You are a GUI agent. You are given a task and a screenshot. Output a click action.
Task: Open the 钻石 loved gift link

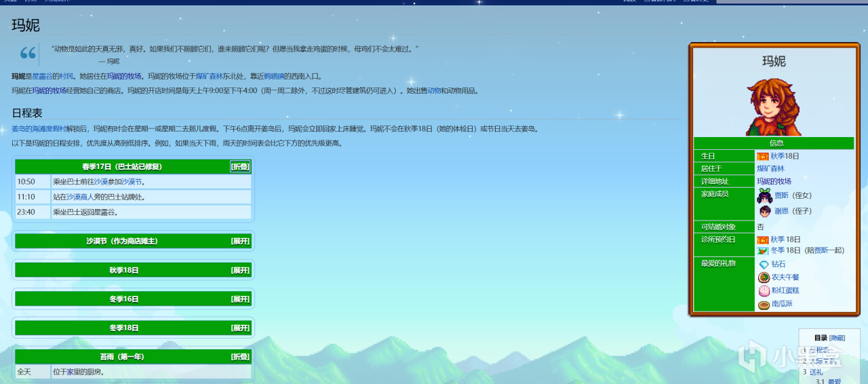point(778,265)
